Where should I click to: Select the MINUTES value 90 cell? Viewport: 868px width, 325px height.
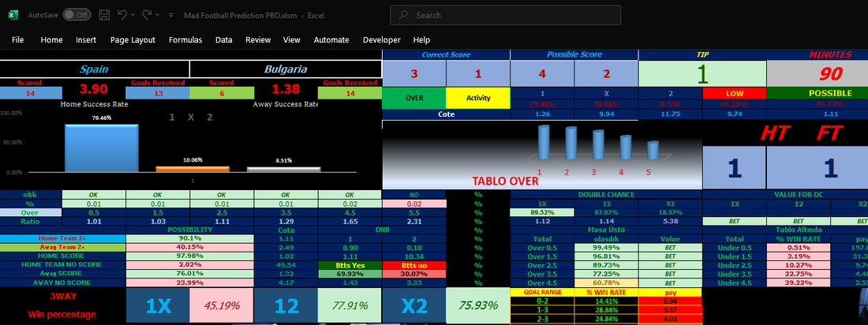817,73
